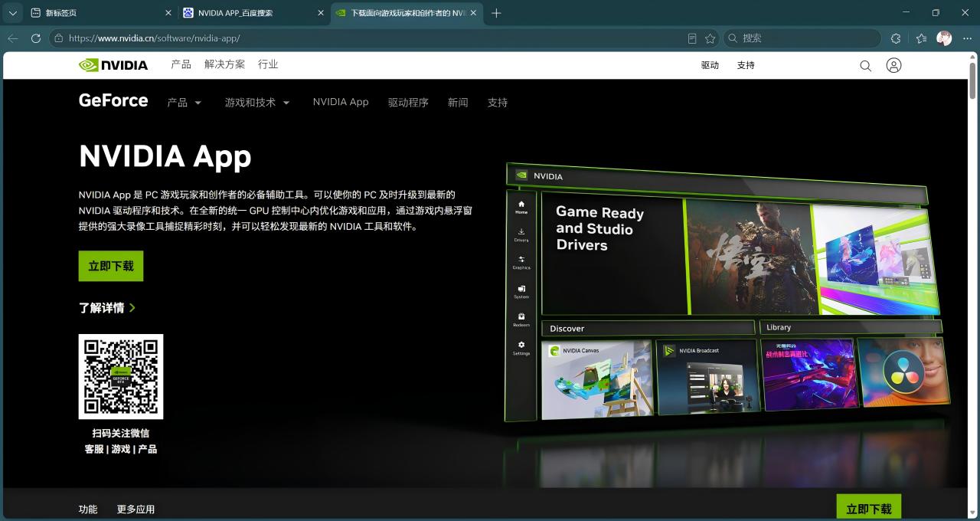The image size is (980, 521).
Task: Click the Settings gear in the app preview sidebar
Action: (x=521, y=348)
